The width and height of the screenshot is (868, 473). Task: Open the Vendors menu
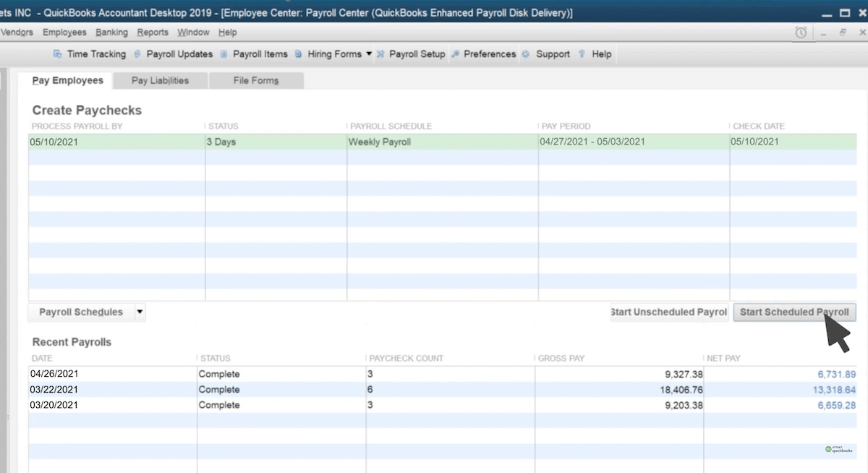point(17,33)
